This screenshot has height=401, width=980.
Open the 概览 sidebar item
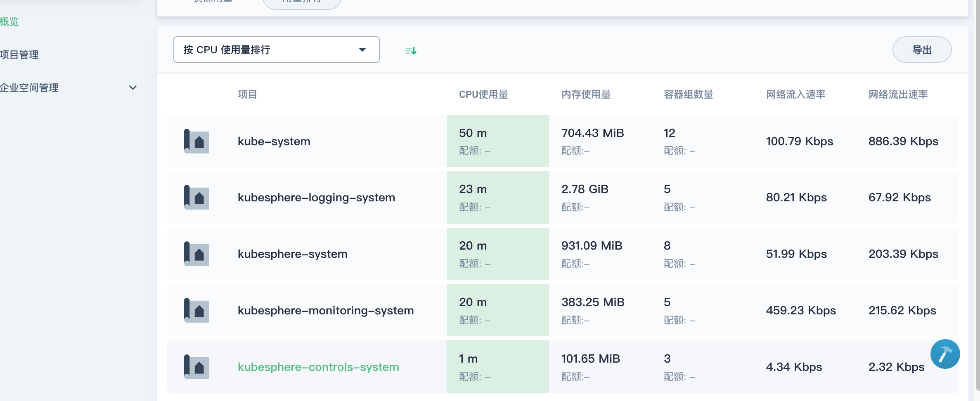coord(9,21)
